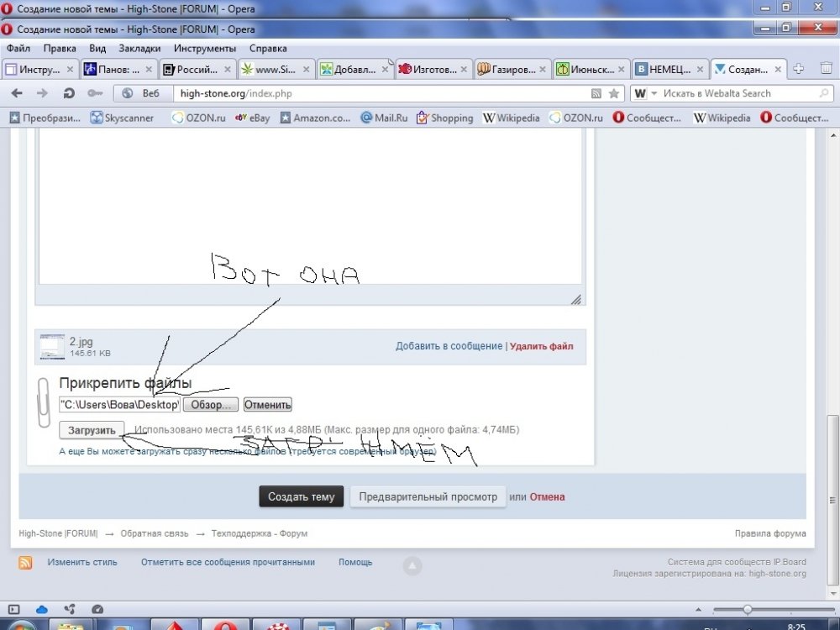Click the browser Back arrow icon

tap(17, 93)
